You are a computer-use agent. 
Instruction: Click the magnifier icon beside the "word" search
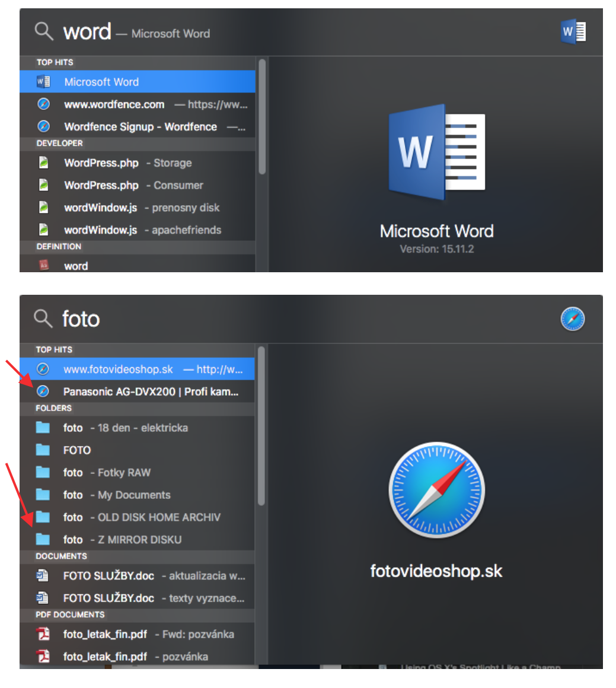(44, 31)
